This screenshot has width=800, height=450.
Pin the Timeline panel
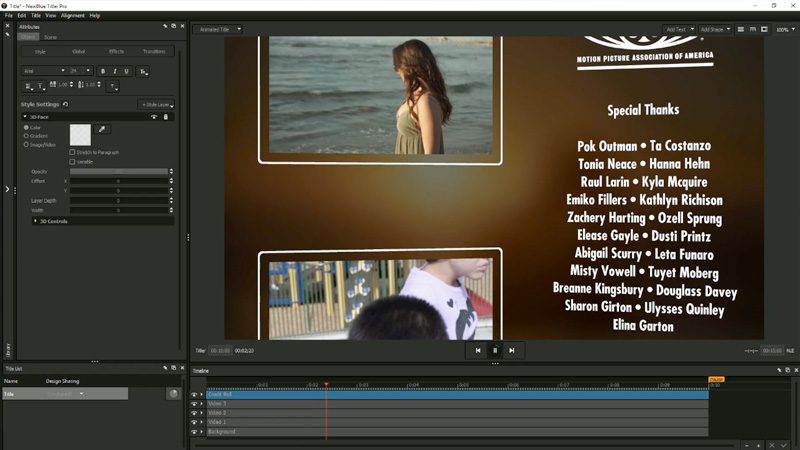(x=779, y=370)
